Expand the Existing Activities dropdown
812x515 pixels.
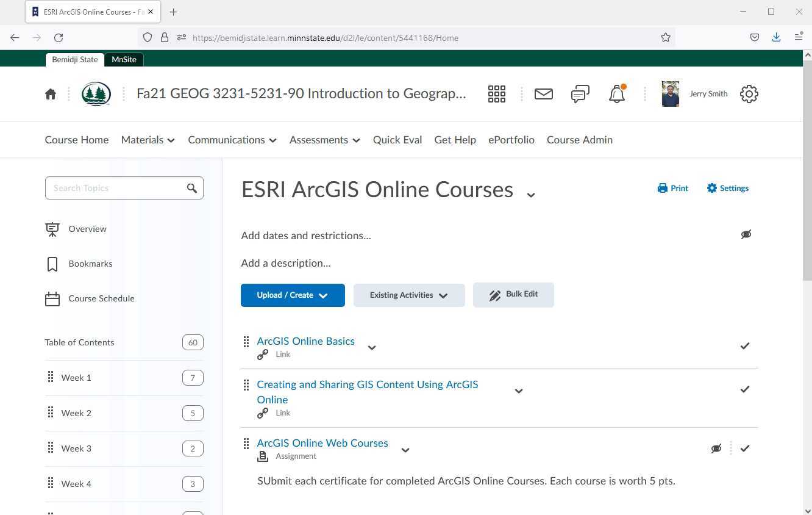tap(408, 295)
